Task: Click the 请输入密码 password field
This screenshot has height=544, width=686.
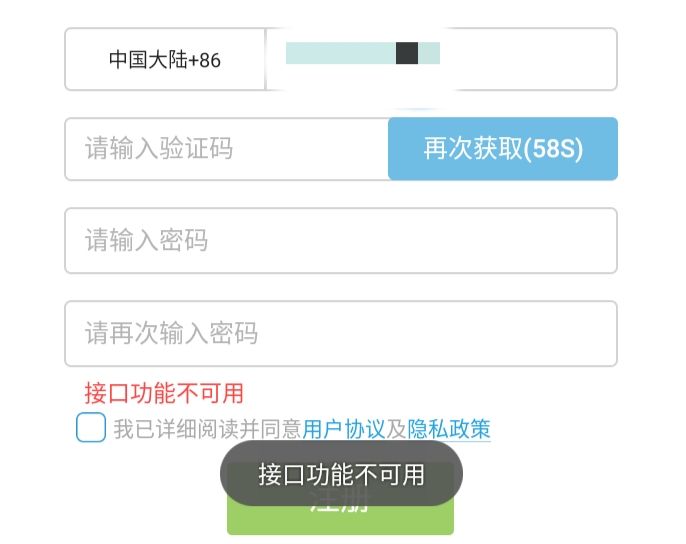Action: (x=340, y=241)
